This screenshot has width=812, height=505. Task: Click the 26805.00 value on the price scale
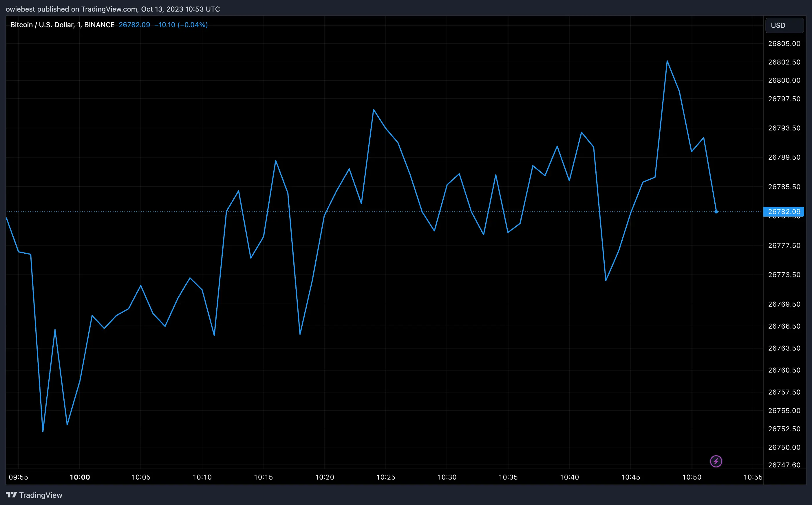pyautogui.click(x=784, y=43)
